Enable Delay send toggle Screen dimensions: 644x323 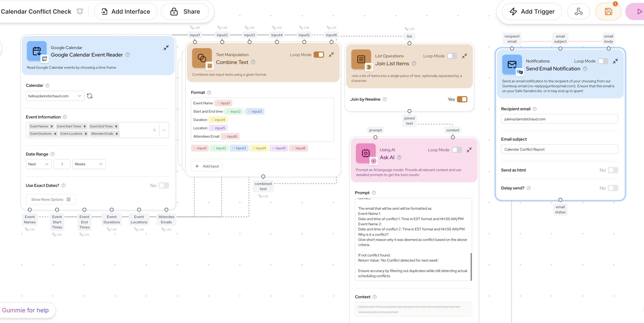613,188
